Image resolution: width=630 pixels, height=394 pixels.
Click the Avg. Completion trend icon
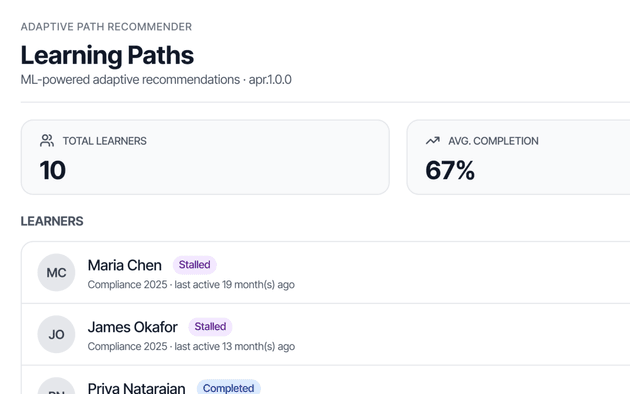point(433,141)
